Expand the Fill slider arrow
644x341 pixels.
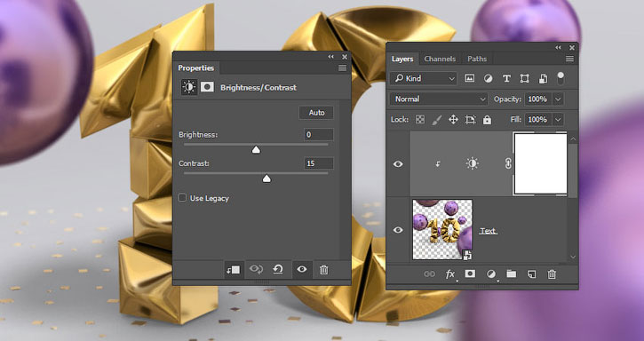[x=558, y=120]
